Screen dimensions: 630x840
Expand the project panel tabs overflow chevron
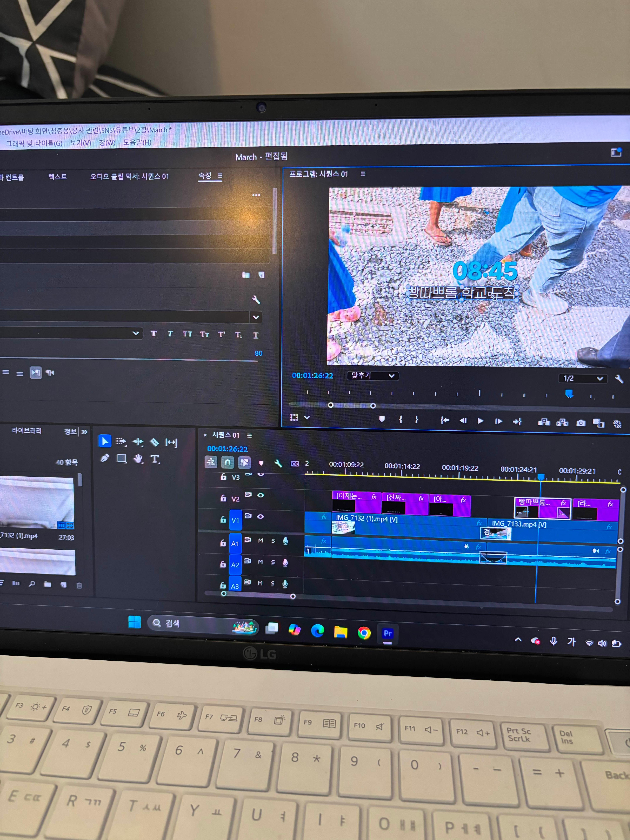click(84, 432)
